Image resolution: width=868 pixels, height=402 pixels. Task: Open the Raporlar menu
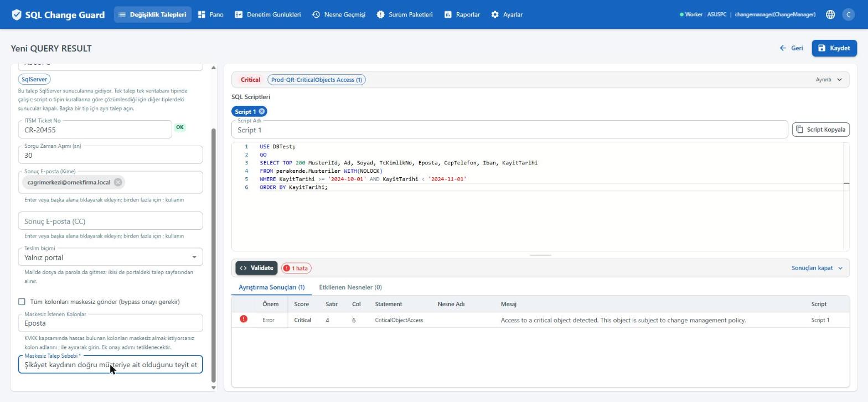(x=462, y=14)
